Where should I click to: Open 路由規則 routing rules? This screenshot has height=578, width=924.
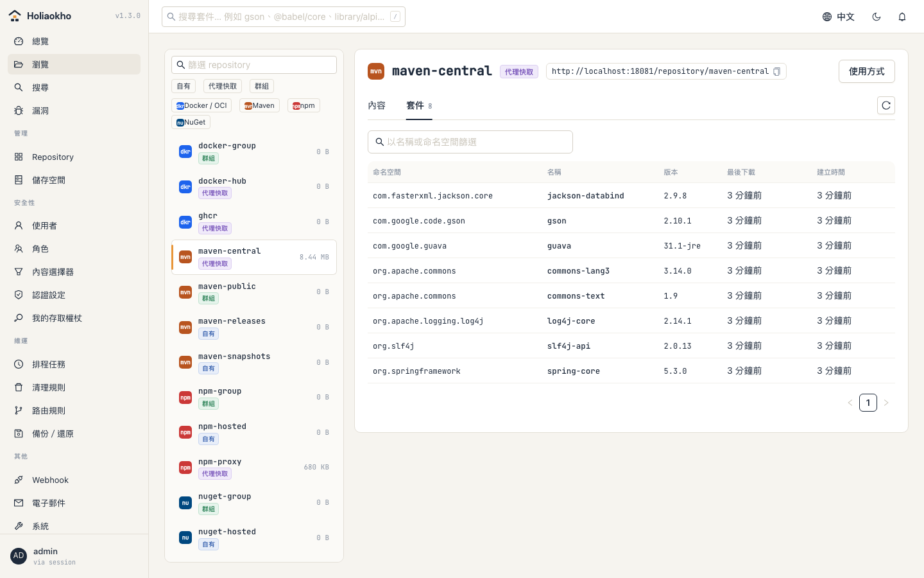point(74,410)
